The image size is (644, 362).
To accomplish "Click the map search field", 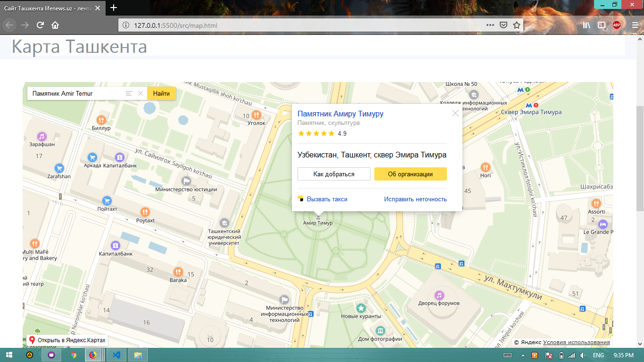I will tap(75, 93).
